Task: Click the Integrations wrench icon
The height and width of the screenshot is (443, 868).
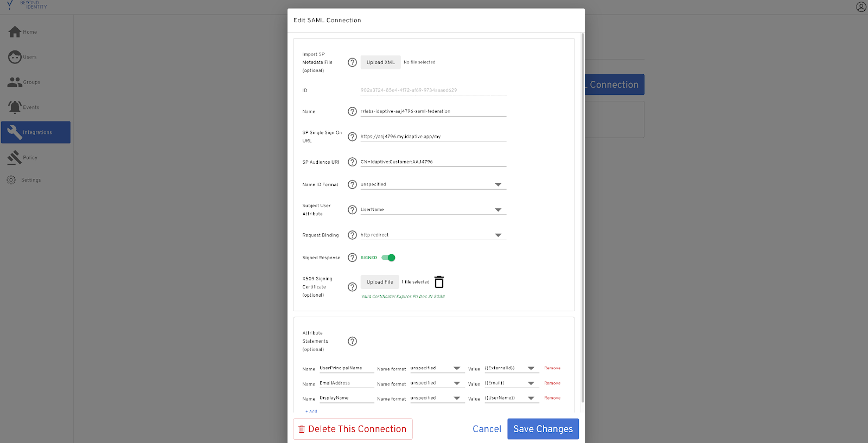Action: tap(15, 132)
